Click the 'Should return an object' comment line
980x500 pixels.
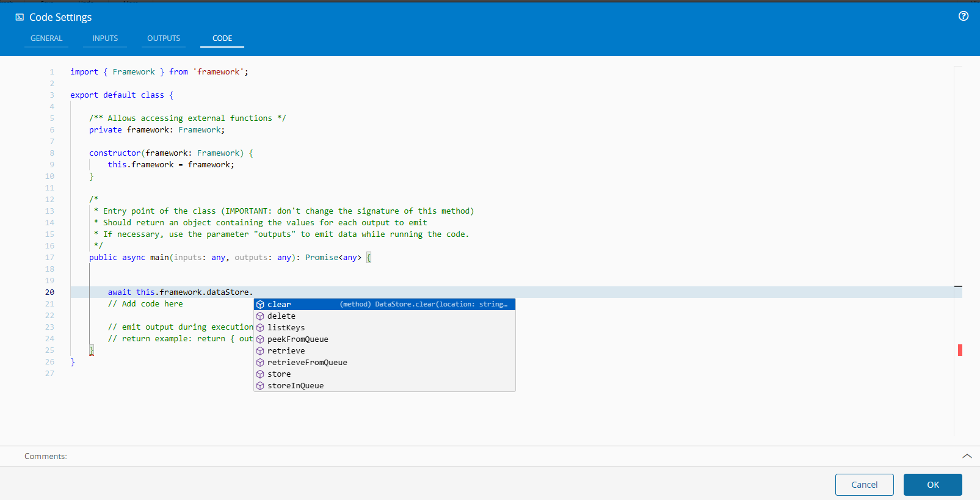point(261,223)
